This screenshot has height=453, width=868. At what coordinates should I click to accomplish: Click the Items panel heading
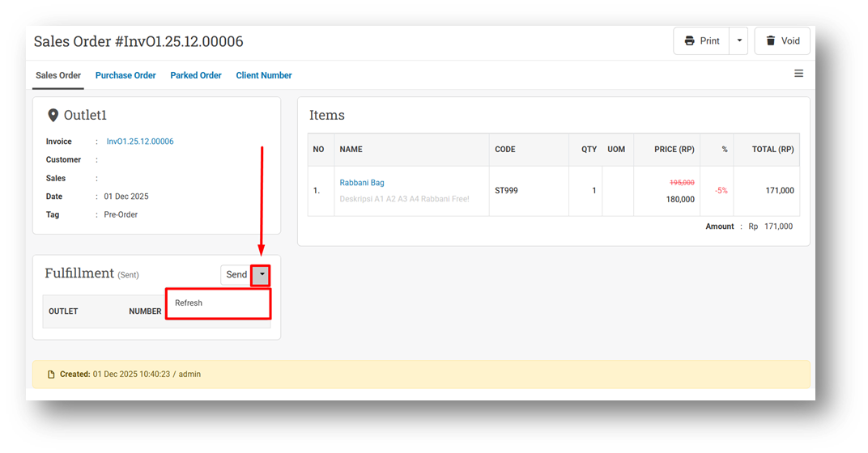tap(326, 115)
